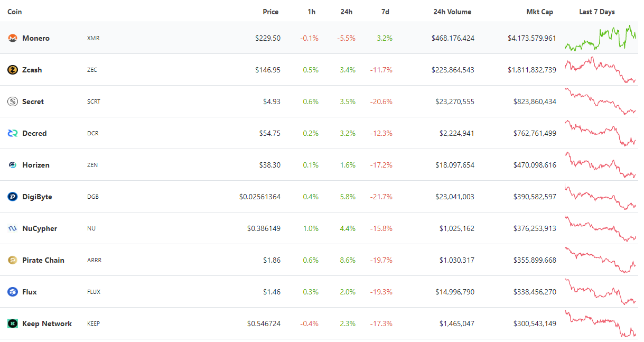Open Flux's 7-day sparkline chart
Screen dimensions: 644x342
pyautogui.click(x=600, y=292)
